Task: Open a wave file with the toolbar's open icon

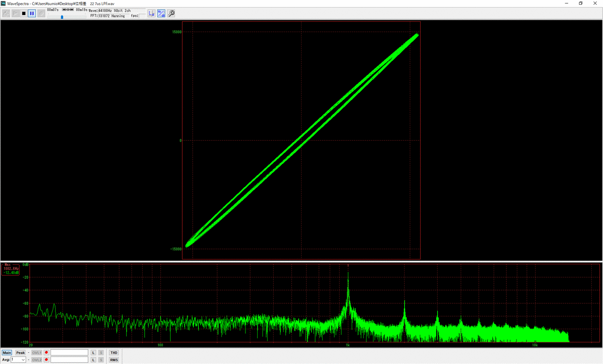Action: tap(6, 13)
